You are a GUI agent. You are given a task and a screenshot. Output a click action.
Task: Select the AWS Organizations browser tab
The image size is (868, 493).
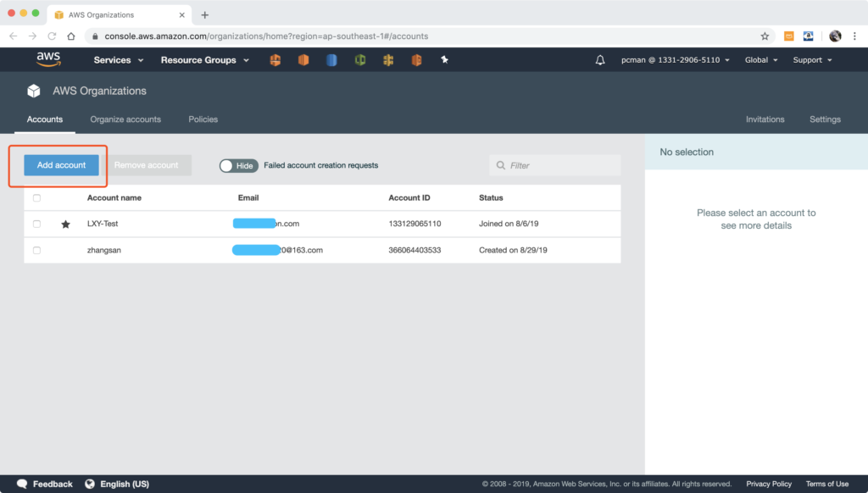pos(120,15)
